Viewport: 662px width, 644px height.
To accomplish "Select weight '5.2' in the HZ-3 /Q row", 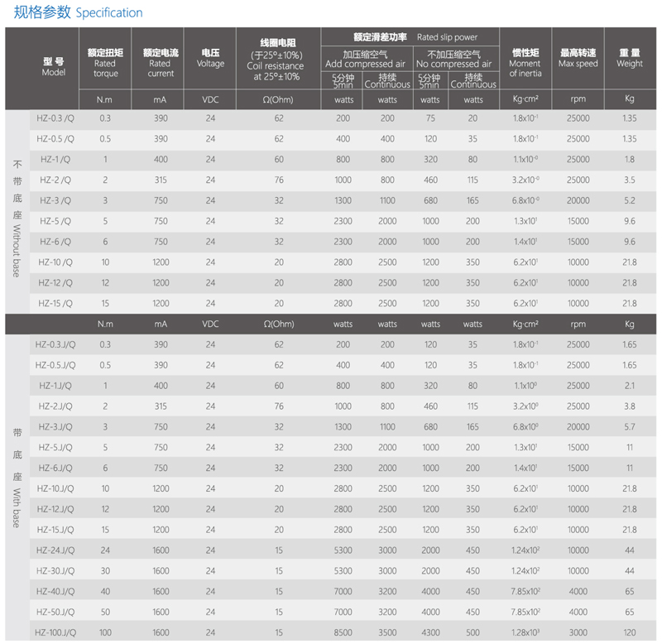I will click(x=630, y=200).
